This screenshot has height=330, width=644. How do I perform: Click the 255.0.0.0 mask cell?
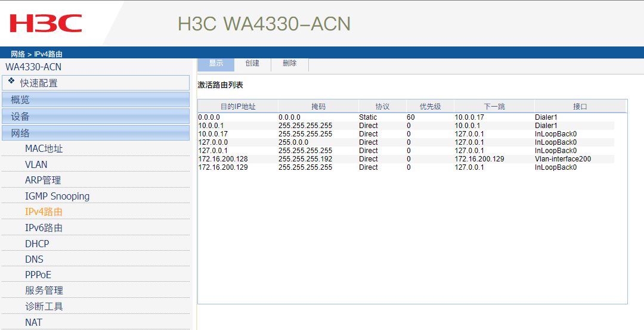click(x=293, y=142)
